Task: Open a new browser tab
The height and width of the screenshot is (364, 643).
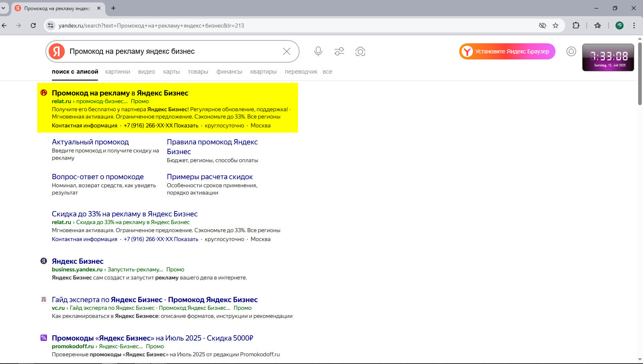Action: (x=113, y=8)
